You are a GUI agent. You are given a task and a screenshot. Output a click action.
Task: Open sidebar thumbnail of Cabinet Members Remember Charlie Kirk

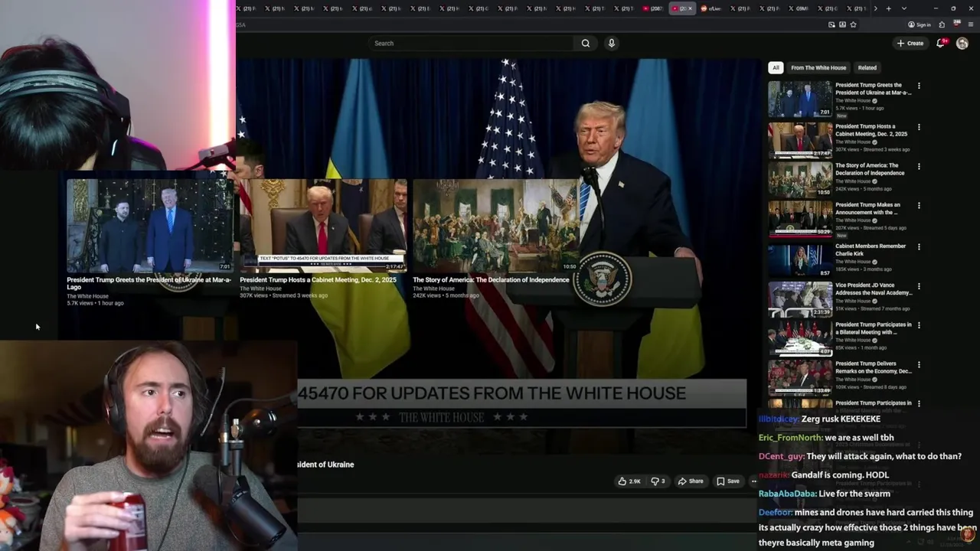pyautogui.click(x=800, y=260)
